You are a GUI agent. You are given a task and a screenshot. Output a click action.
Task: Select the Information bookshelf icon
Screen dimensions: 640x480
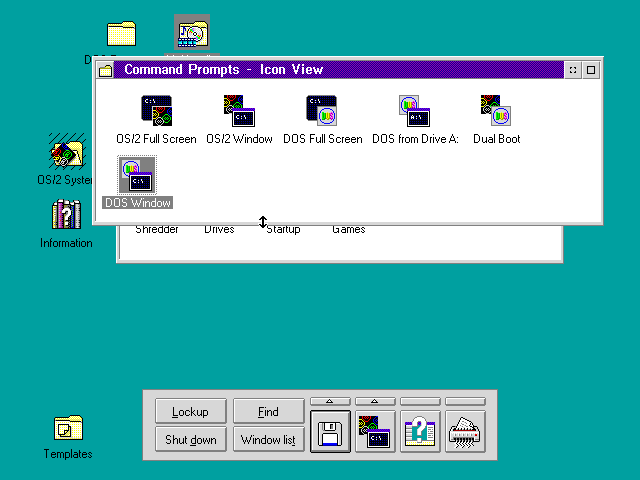coord(66,214)
